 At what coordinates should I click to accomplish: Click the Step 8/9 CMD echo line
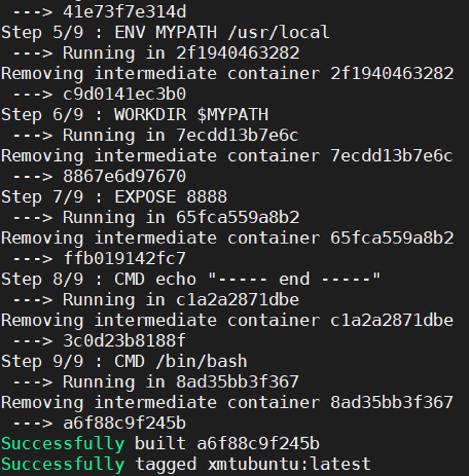click(191, 279)
